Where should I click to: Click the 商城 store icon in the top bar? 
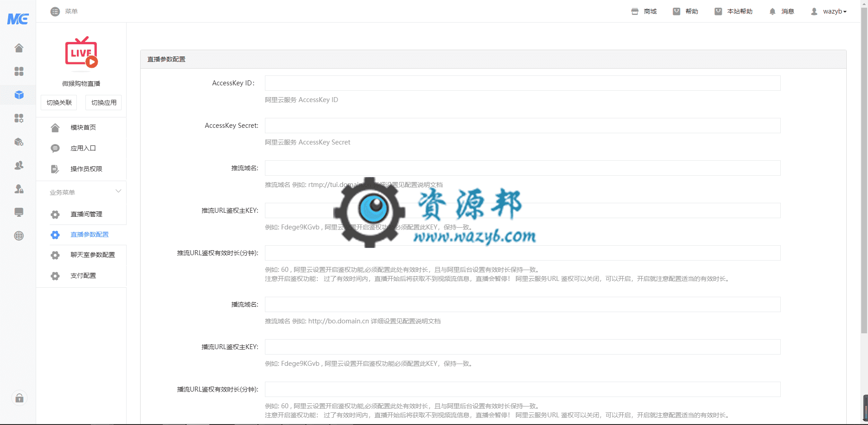(635, 11)
